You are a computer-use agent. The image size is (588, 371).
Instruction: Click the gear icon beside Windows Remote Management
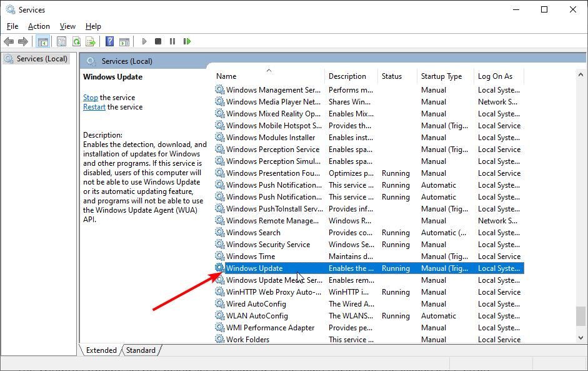[x=219, y=220]
